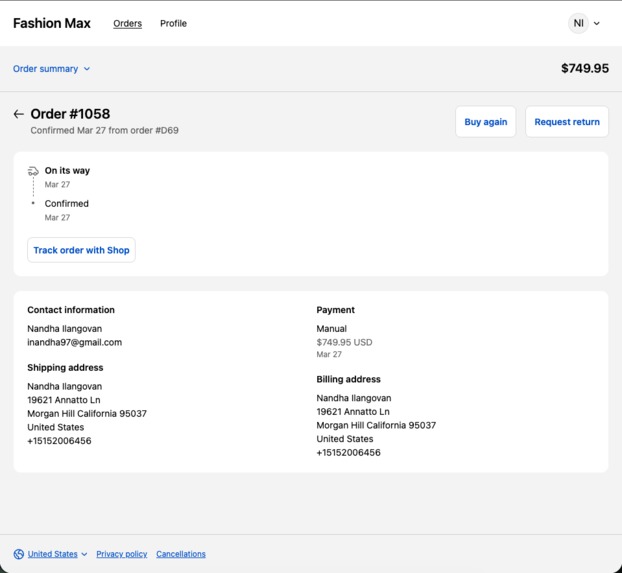Click the Buy again button
Viewport: 622px width, 573px height.
click(x=486, y=122)
